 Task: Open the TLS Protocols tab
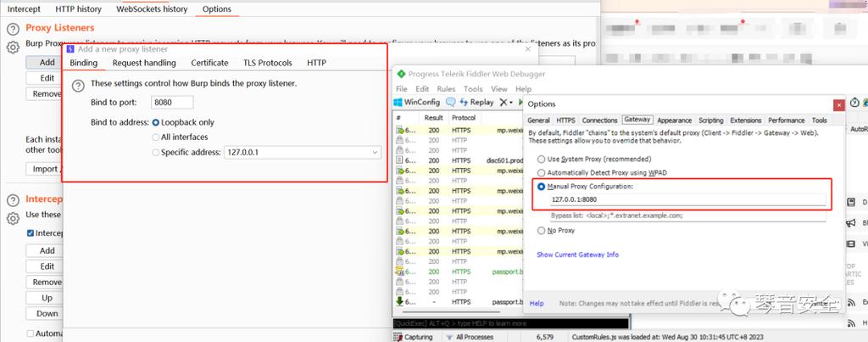[x=267, y=63]
